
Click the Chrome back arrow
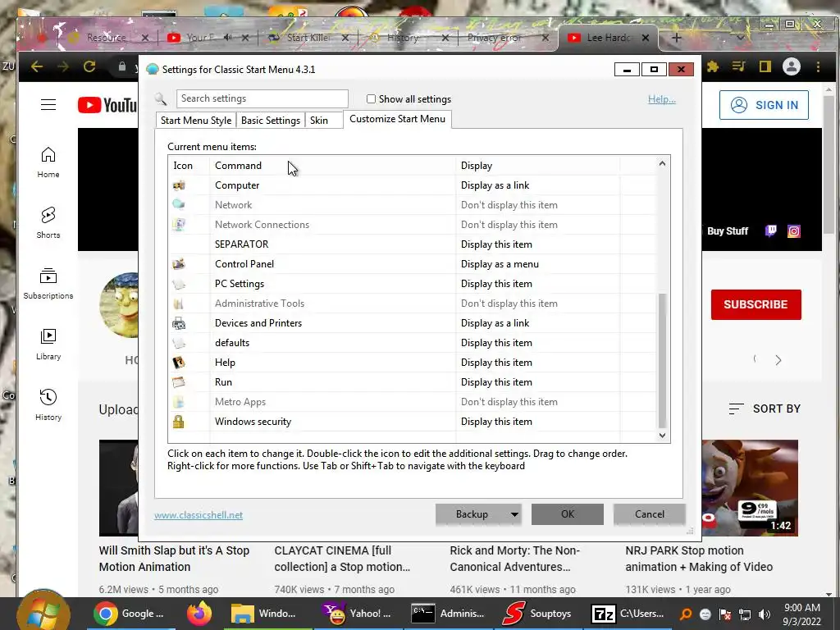point(37,66)
